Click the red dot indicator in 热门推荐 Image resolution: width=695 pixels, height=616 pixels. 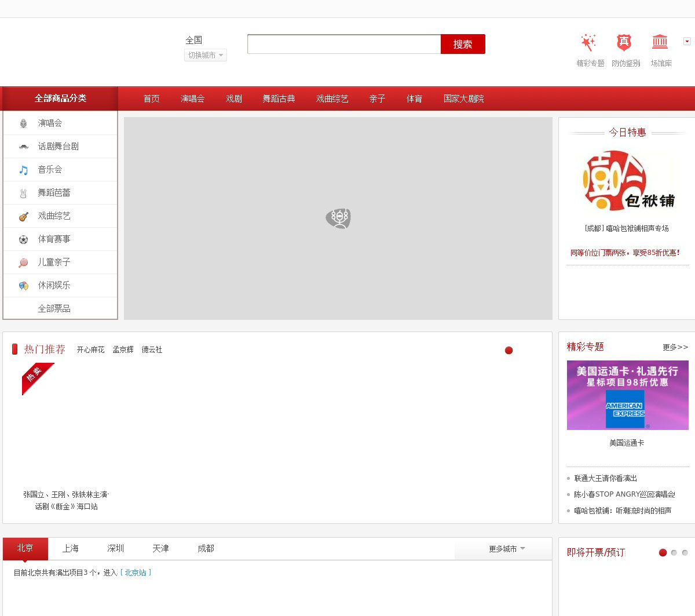tap(509, 350)
